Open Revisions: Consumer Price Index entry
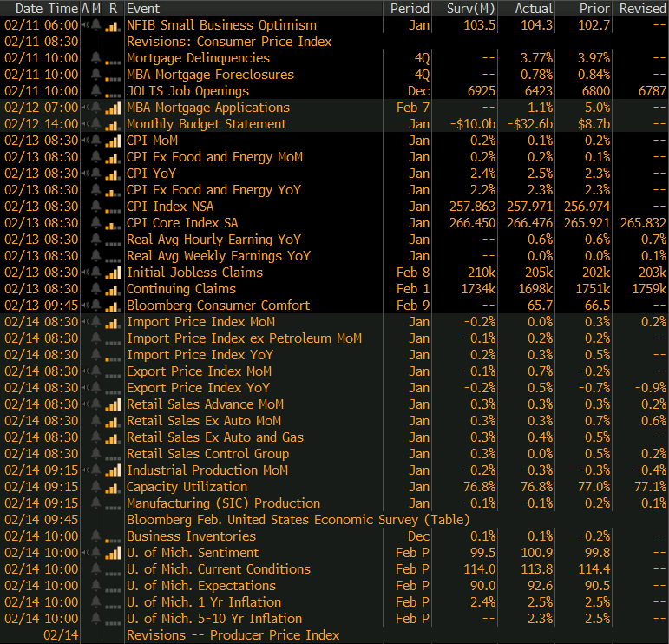Viewport: 669px width, 644px height. (229, 42)
